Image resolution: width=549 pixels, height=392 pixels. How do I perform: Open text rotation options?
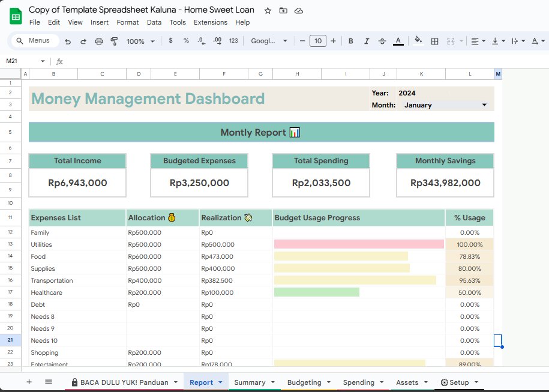pyautogui.click(x=538, y=41)
